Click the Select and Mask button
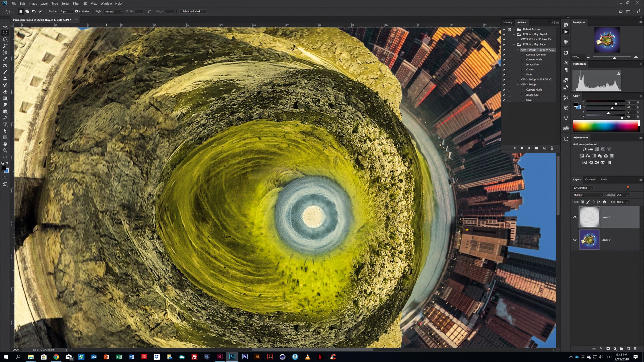 [192, 11]
